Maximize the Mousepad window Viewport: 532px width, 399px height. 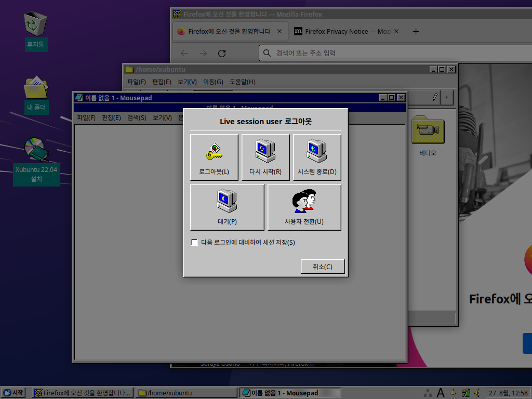392,98
